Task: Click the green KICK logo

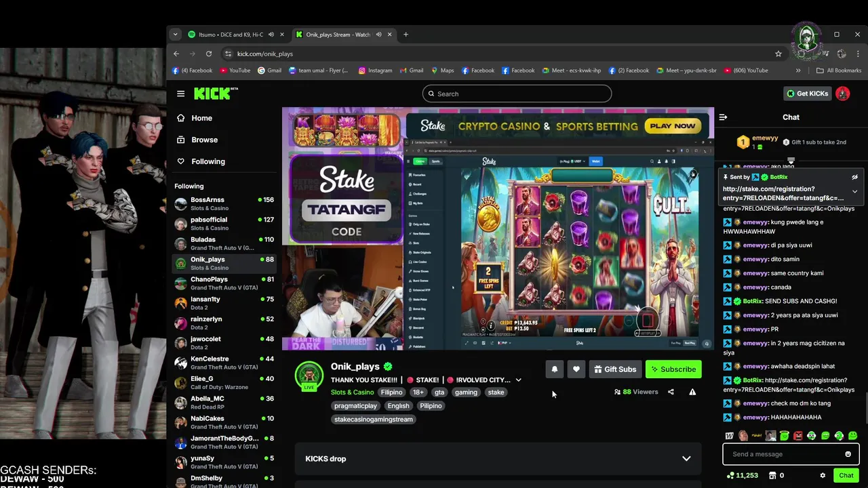Action: coord(216,94)
